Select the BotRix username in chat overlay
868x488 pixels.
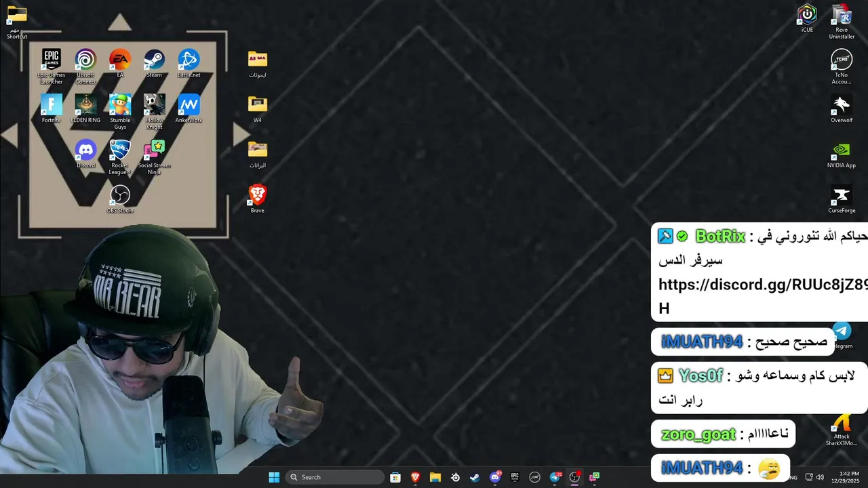click(x=720, y=237)
